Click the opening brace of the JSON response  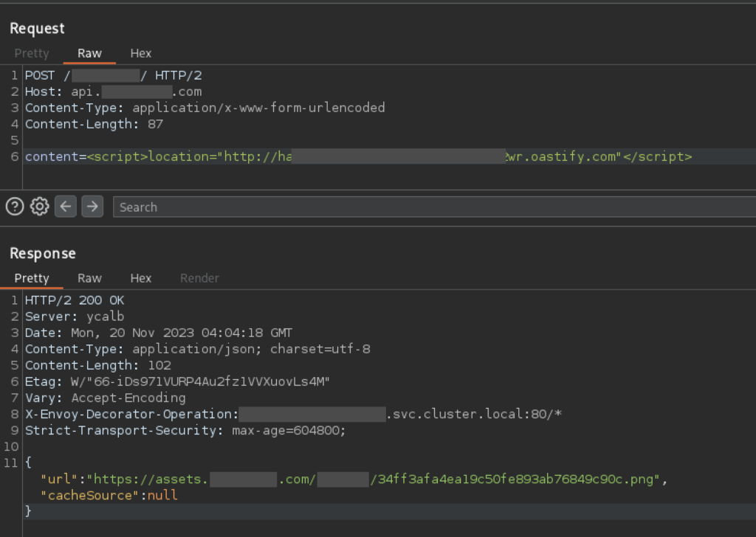[29, 462]
